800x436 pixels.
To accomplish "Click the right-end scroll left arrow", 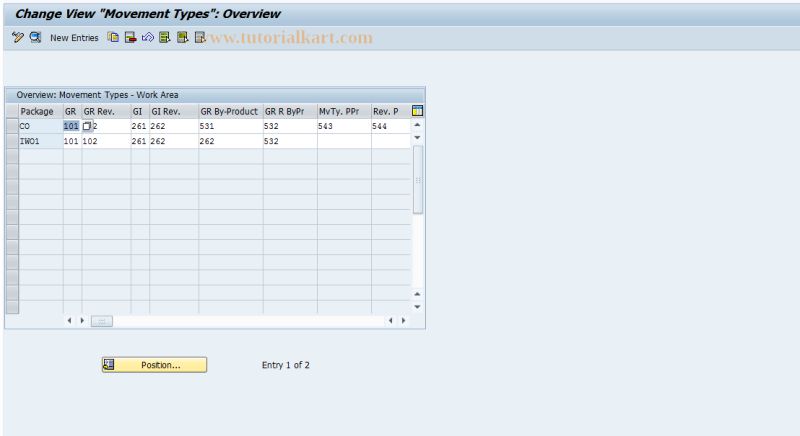I will click(x=391, y=321).
